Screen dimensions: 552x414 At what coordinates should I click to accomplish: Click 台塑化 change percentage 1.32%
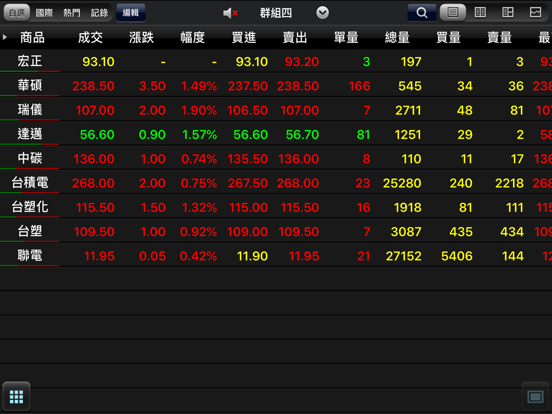199,207
